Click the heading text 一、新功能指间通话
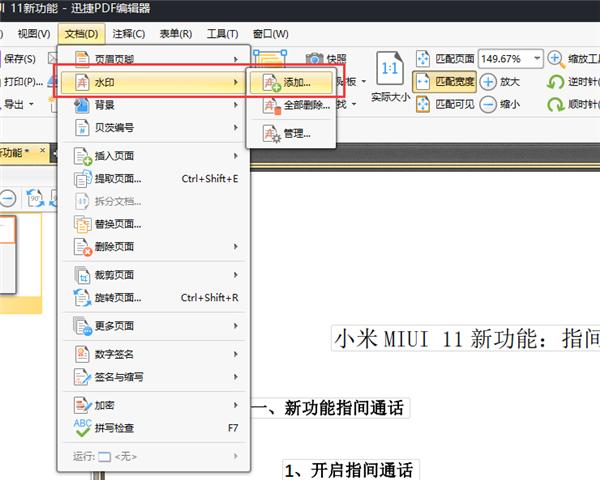Screen dimensions: 600x480 (x=328, y=408)
